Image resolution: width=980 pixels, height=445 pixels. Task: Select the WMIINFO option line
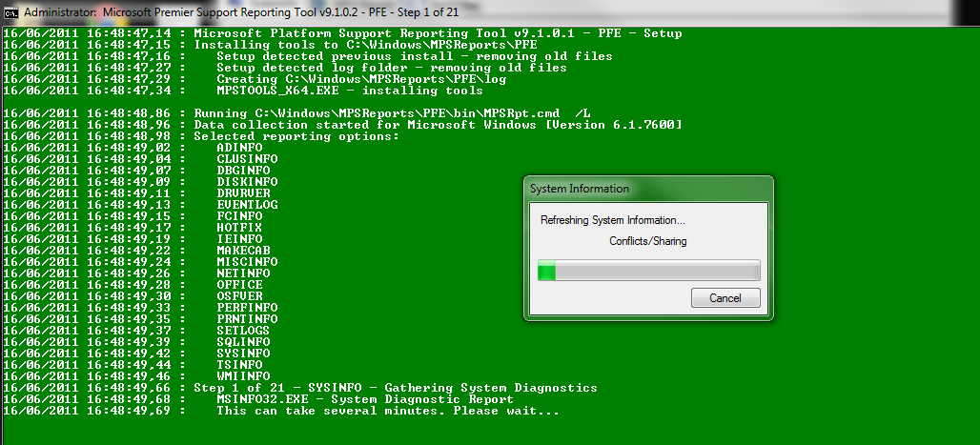[x=136, y=376]
